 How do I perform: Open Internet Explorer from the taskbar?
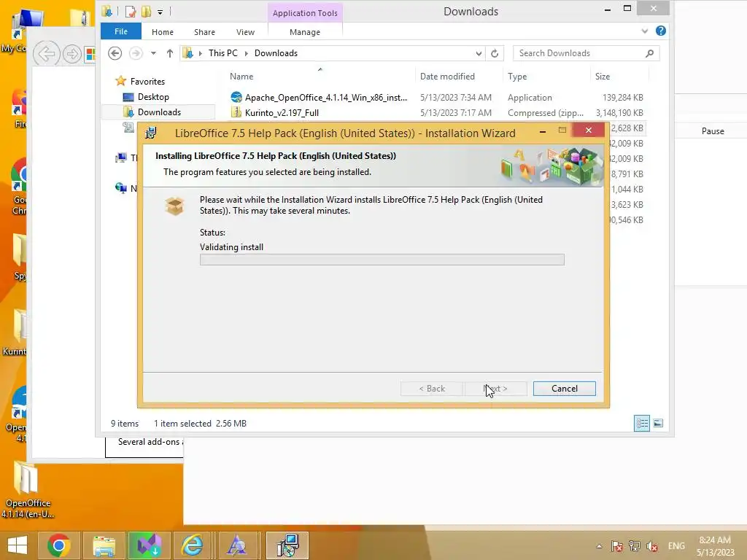click(193, 545)
